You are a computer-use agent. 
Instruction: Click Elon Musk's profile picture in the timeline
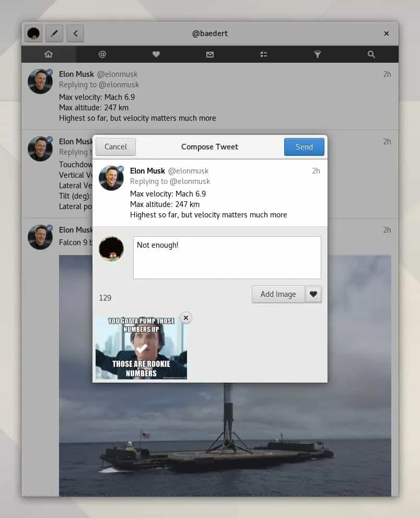pyautogui.click(x=40, y=81)
